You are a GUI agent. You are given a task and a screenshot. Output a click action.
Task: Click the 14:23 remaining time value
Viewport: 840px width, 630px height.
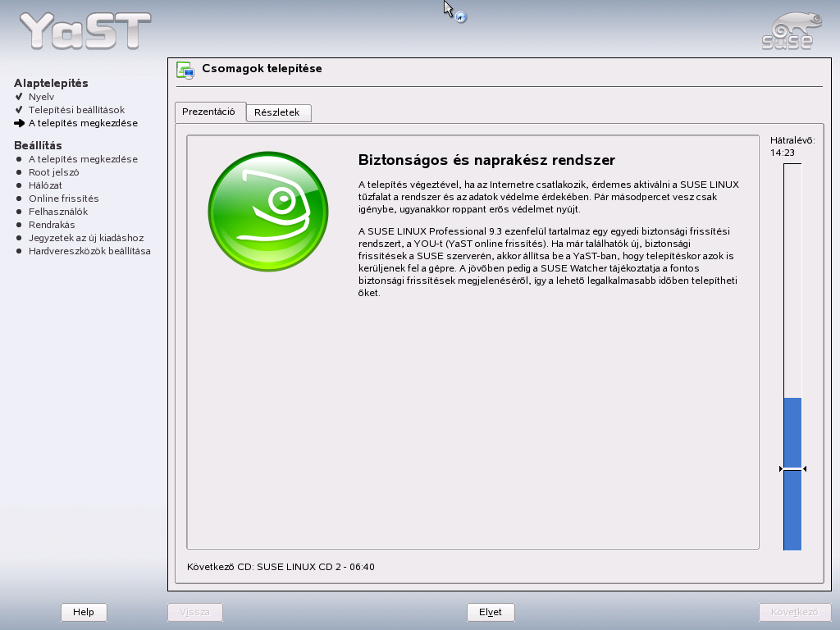pos(782,153)
